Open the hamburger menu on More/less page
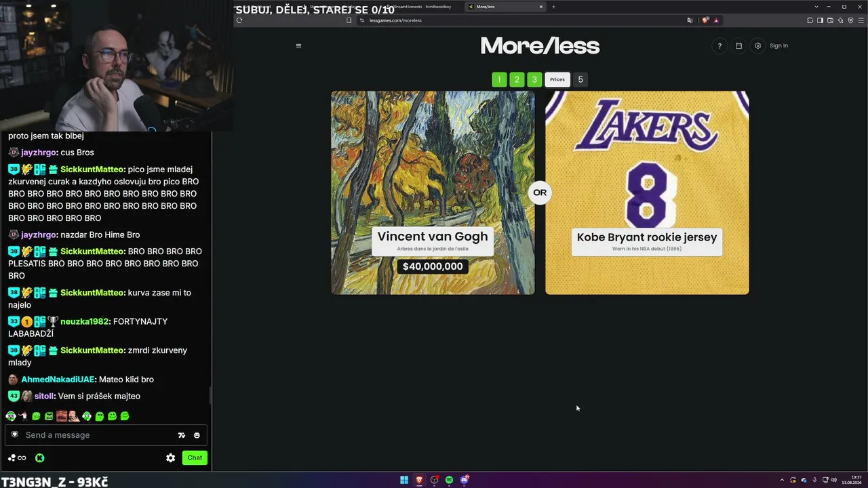 click(298, 46)
